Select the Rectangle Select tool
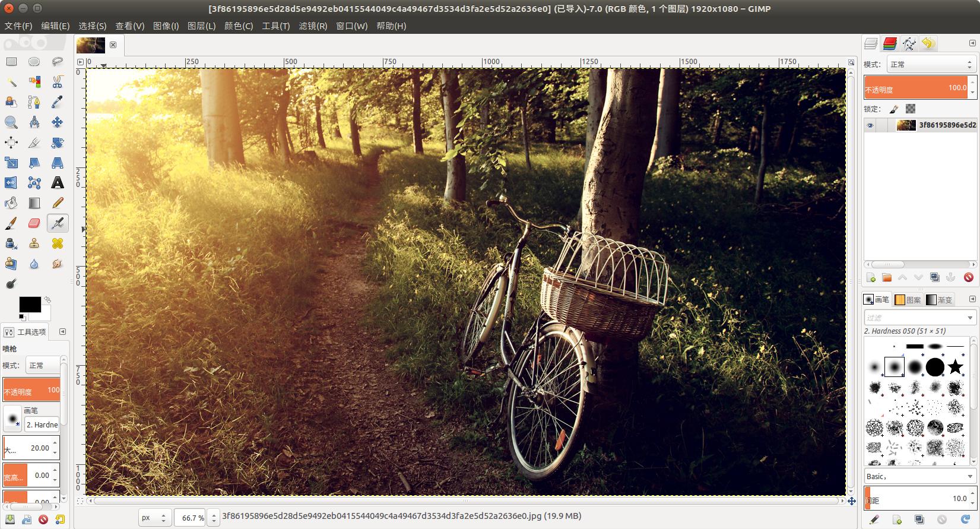The image size is (980, 529). (x=11, y=62)
